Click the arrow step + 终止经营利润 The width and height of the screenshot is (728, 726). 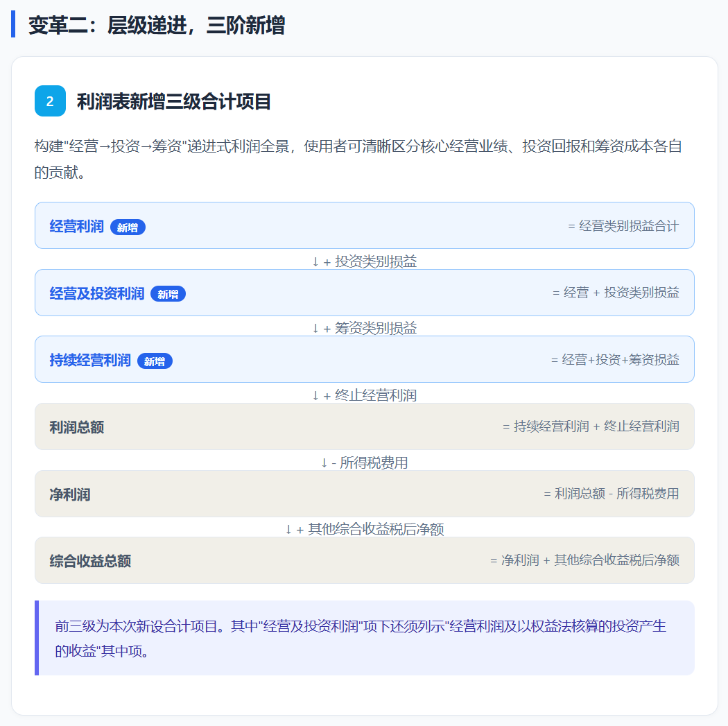coord(365,395)
